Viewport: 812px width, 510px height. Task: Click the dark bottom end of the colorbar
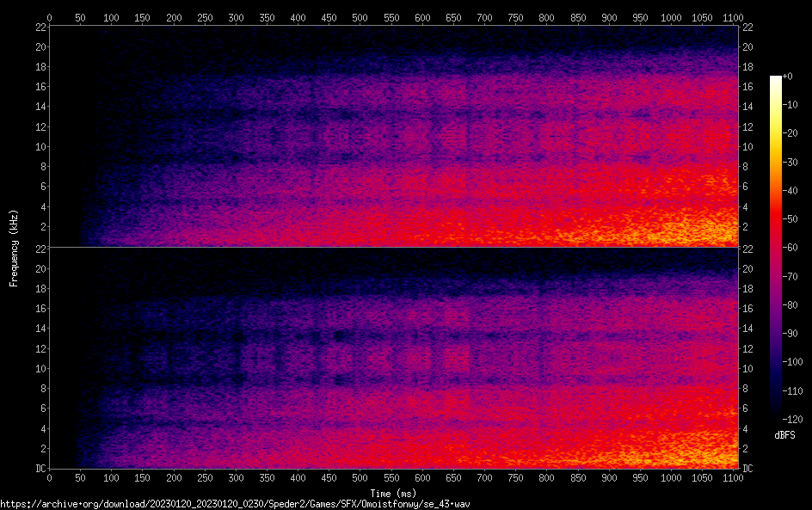tap(776, 415)
